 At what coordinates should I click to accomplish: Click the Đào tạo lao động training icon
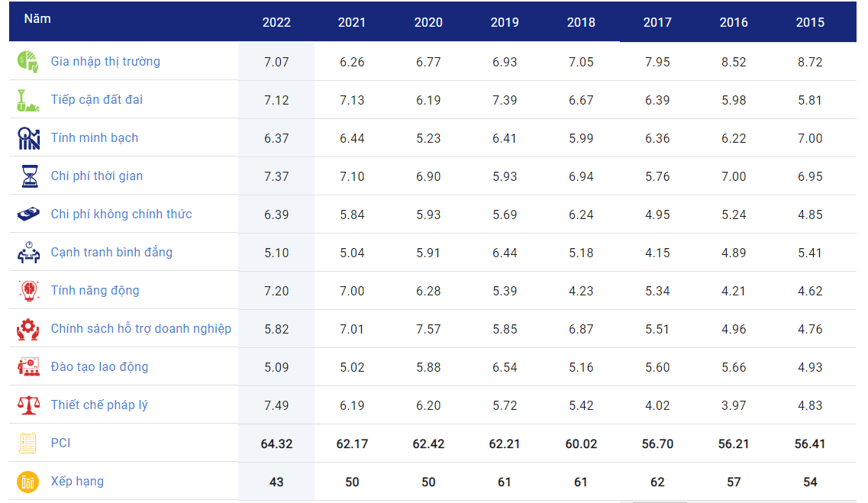tap(28, 367)
